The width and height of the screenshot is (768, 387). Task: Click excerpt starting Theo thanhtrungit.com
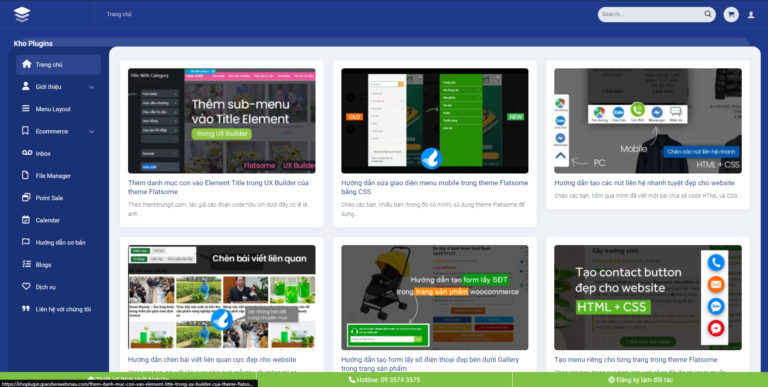(217, 209)
